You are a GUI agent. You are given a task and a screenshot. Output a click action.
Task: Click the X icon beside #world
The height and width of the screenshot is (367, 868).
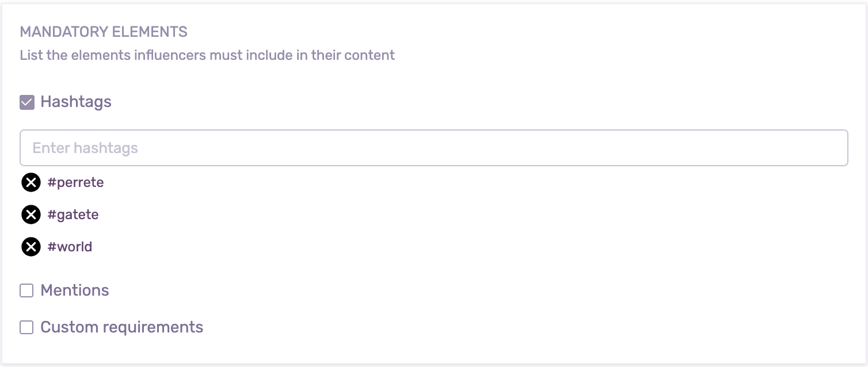[31, 247]
